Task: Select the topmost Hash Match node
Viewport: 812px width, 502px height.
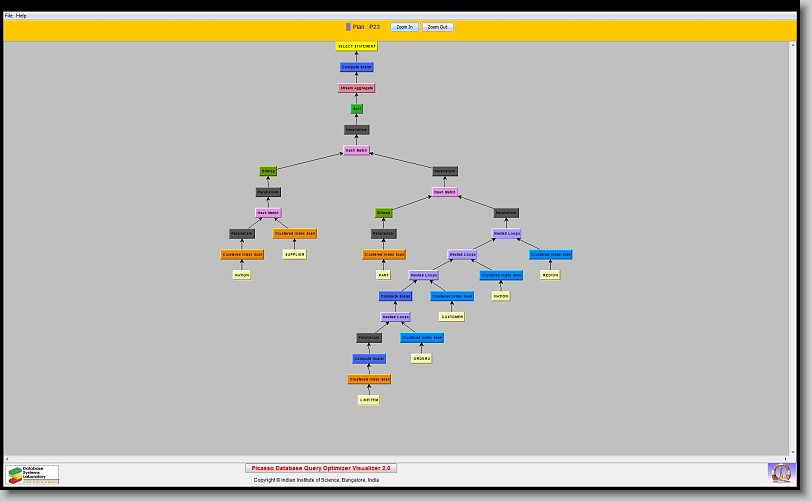Action: [357, 151]
